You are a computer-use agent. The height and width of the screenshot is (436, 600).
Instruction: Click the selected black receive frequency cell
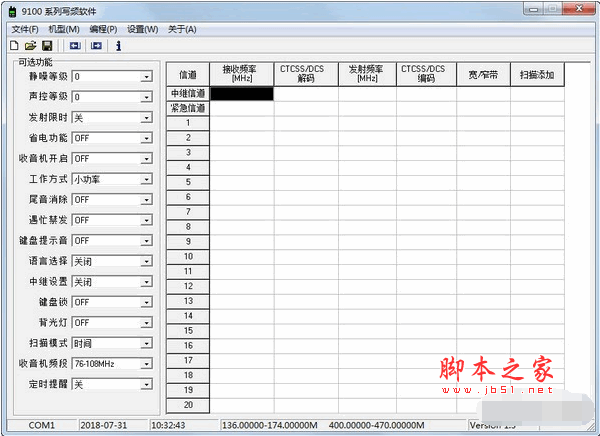point(242,94)
